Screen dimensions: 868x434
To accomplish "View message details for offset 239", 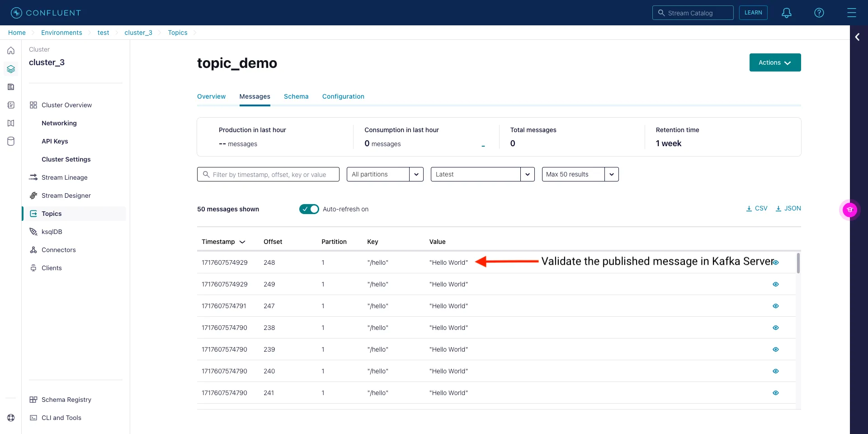I will [x=776, y=349].
